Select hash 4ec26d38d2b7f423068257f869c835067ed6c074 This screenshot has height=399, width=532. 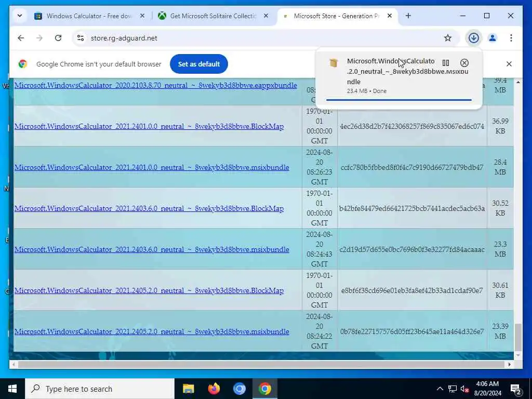[x=412, y=126]
